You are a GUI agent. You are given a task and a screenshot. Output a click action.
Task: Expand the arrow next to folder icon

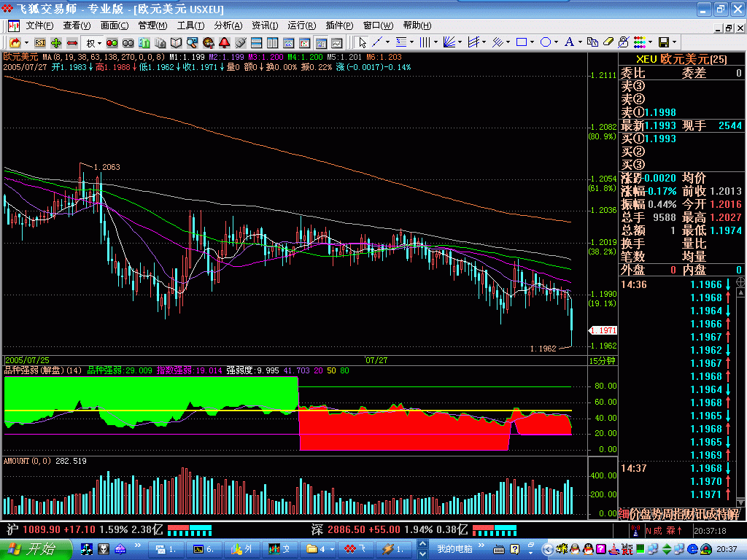point(27,43)
